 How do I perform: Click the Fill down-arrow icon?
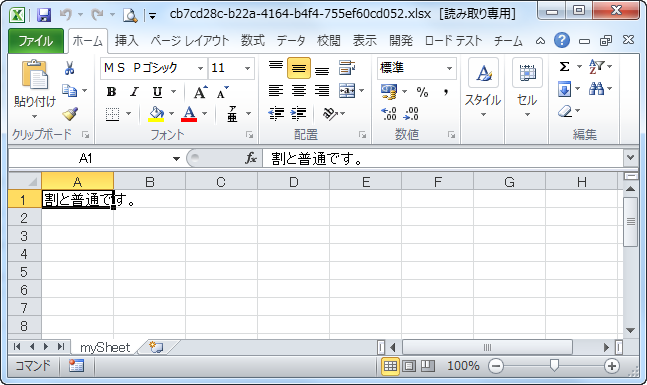(564, 89)
